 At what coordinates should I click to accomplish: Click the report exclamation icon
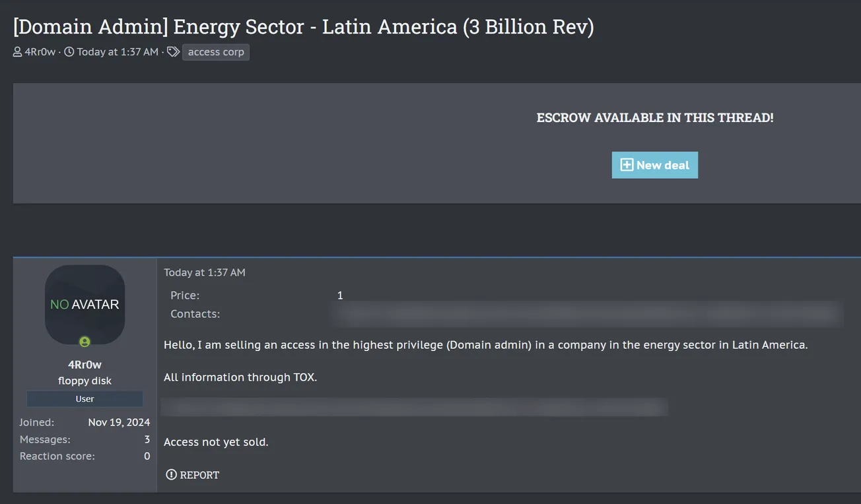pos(171,474)
